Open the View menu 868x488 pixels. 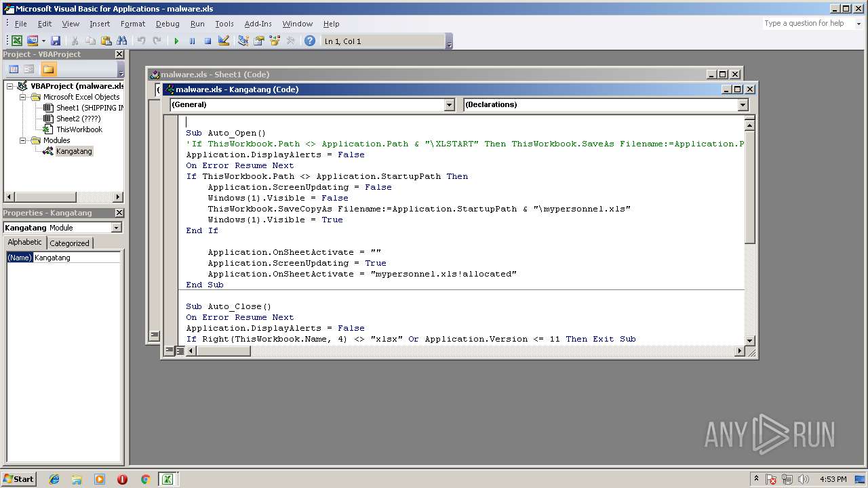(71, 24)
